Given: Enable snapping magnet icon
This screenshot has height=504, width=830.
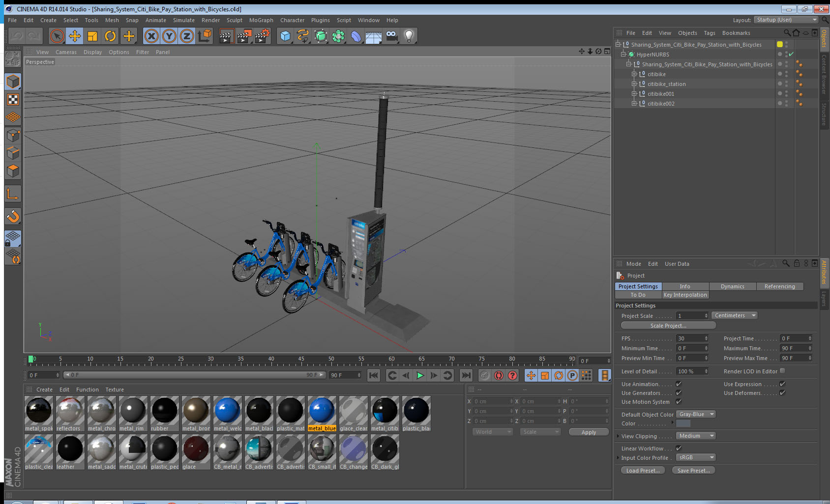Looking at the screenshot, I should [x=13, y=216].
